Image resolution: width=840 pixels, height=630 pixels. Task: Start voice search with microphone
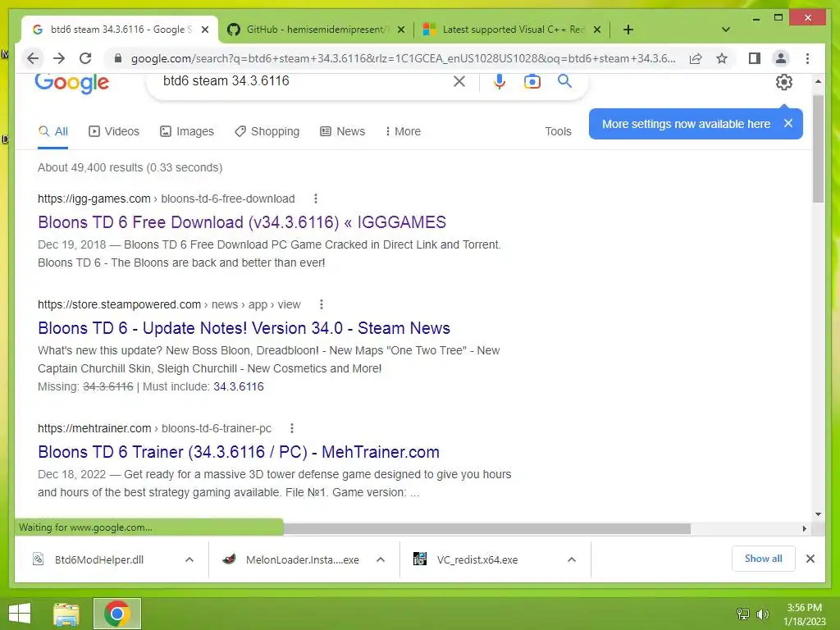(x=500, y=81)
